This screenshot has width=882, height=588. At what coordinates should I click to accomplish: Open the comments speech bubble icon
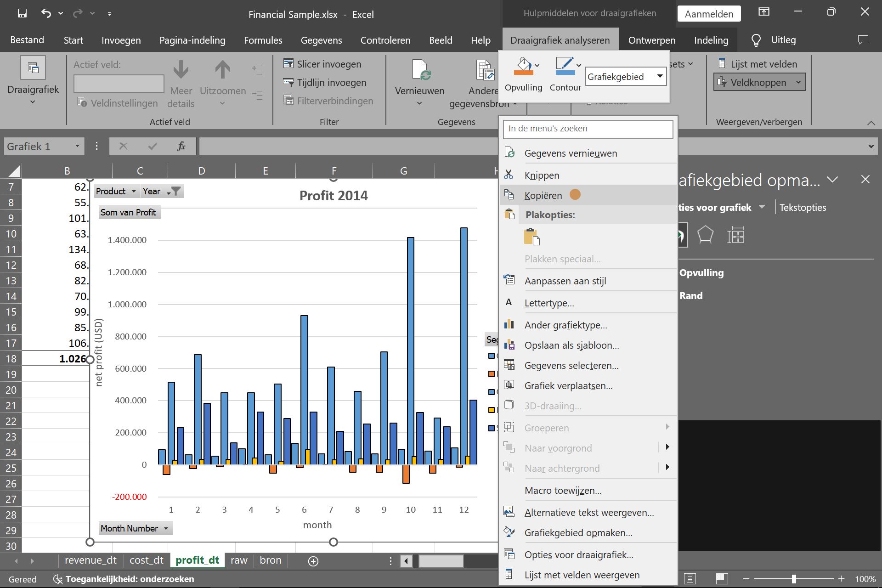[x=863, y=40]
